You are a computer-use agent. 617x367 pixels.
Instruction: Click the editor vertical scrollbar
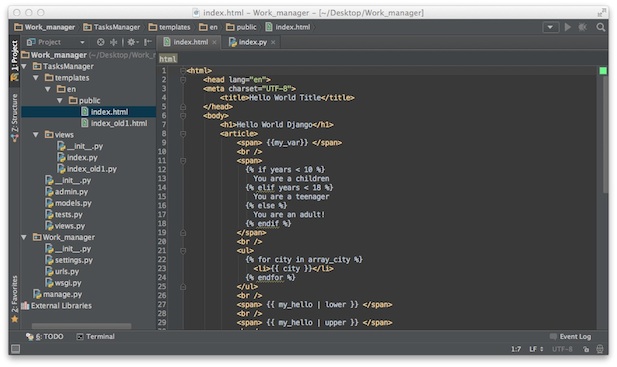tap(605, 135)
